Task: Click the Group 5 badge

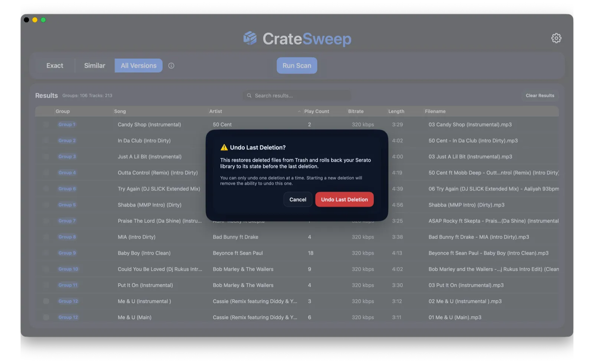Action: 67,205
